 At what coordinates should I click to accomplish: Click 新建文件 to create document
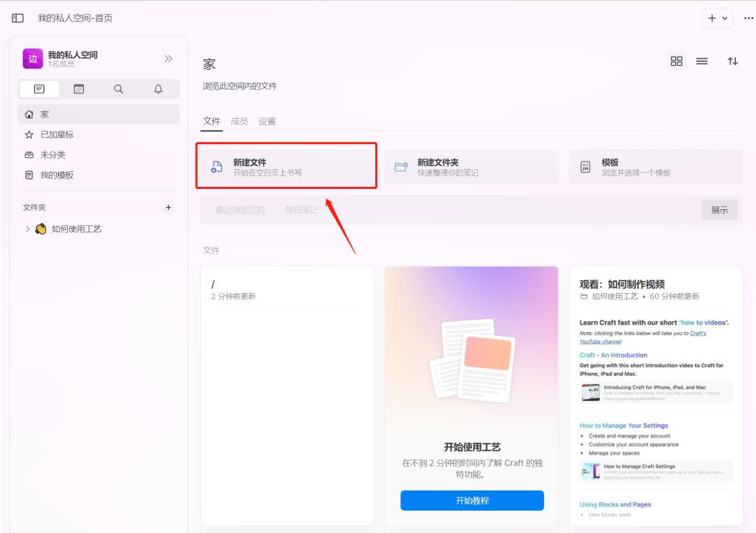(288, 166)
